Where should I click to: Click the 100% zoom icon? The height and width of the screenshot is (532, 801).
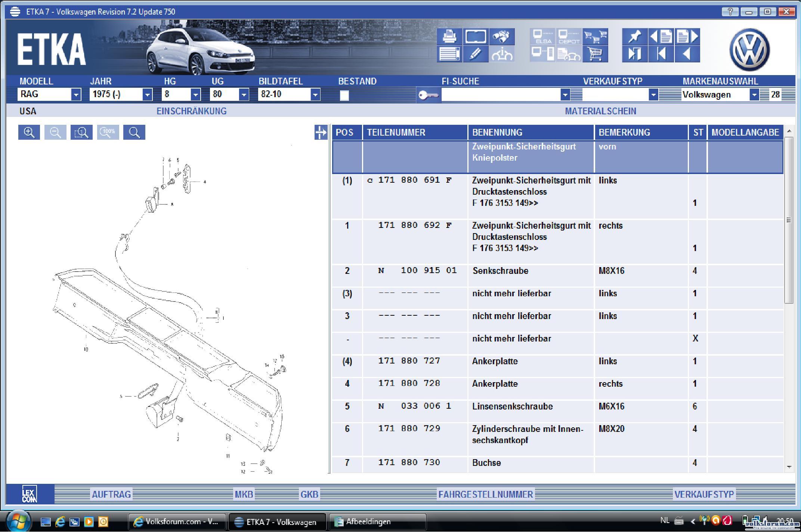click(x=108, y=132)
